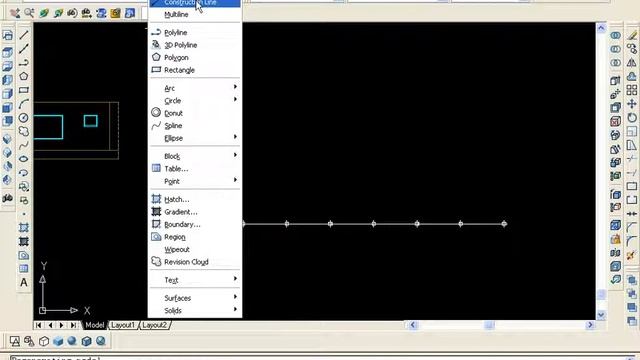This screenshot has width=640, height=360.
Task: Click the Union solids editing icon
Action: 616,36
